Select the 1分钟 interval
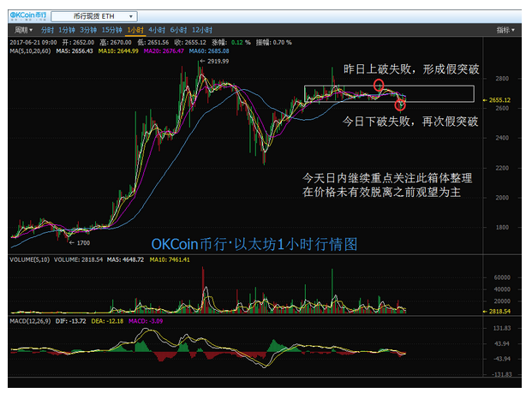 (68, 29)
